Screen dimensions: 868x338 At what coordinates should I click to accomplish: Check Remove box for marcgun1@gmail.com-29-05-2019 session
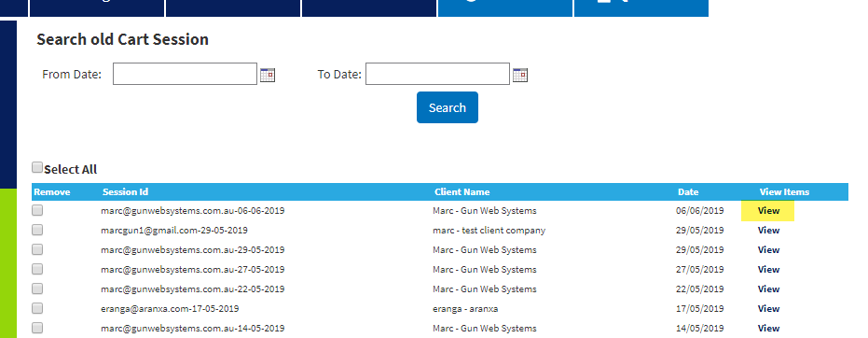coord(37,230)
